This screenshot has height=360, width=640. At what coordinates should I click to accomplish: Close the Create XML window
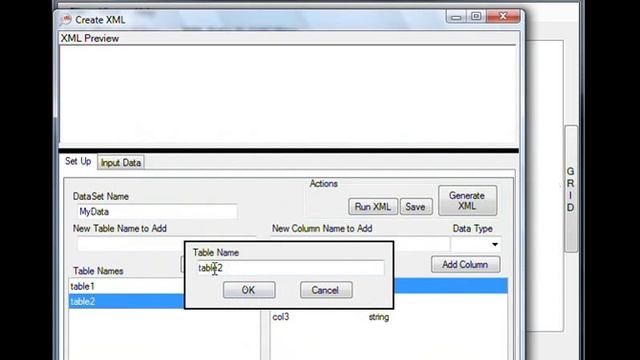tap(503, 17)
